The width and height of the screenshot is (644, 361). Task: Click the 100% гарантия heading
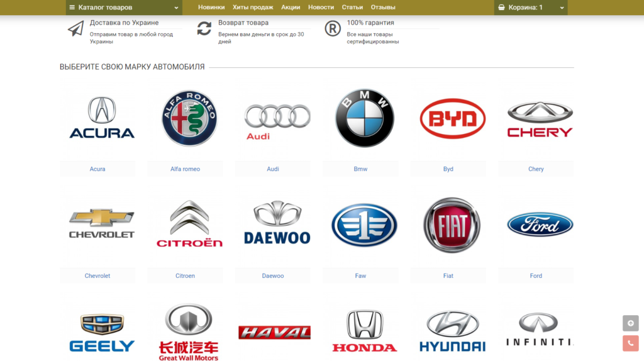click(x=370, y=23)
